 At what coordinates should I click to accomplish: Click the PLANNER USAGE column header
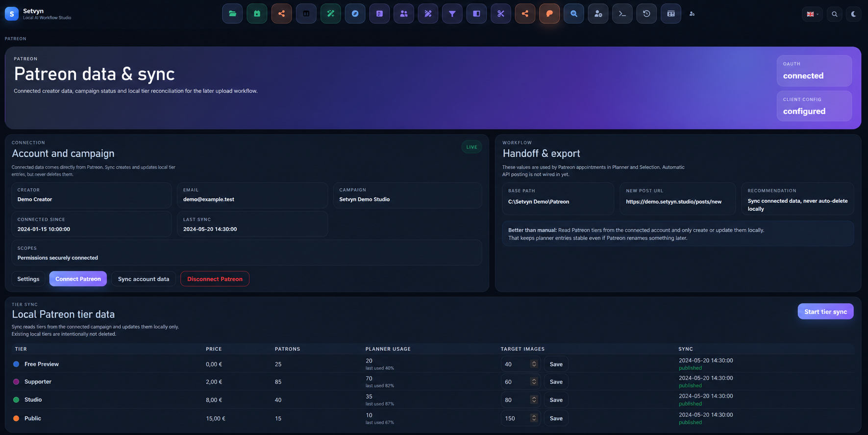[x=388, y=349]
